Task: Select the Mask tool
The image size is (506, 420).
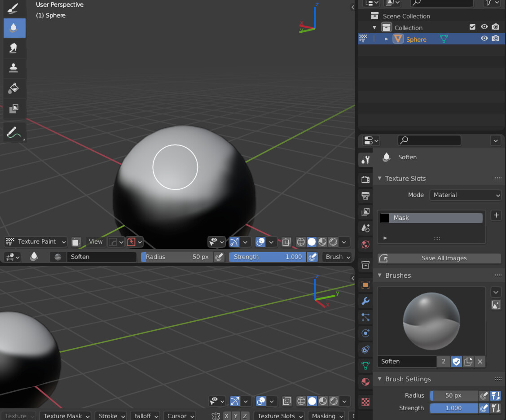Action: pyautogui.click(x=14, y=109)
